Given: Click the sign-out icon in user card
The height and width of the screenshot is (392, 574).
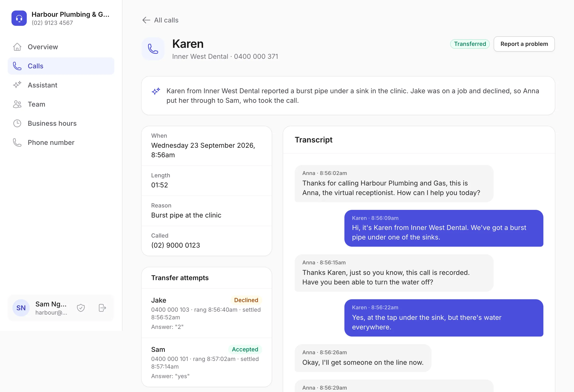Looking at the screenshot, I should 102,308.
